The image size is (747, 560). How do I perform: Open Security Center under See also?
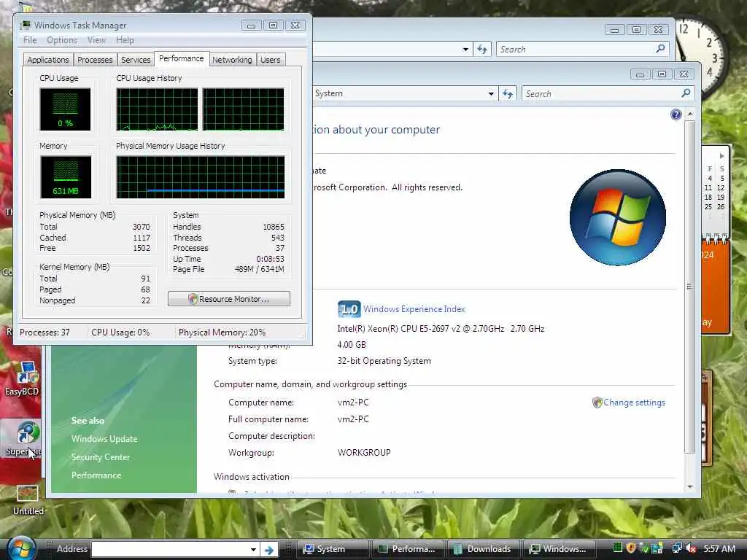click(101, 456)
